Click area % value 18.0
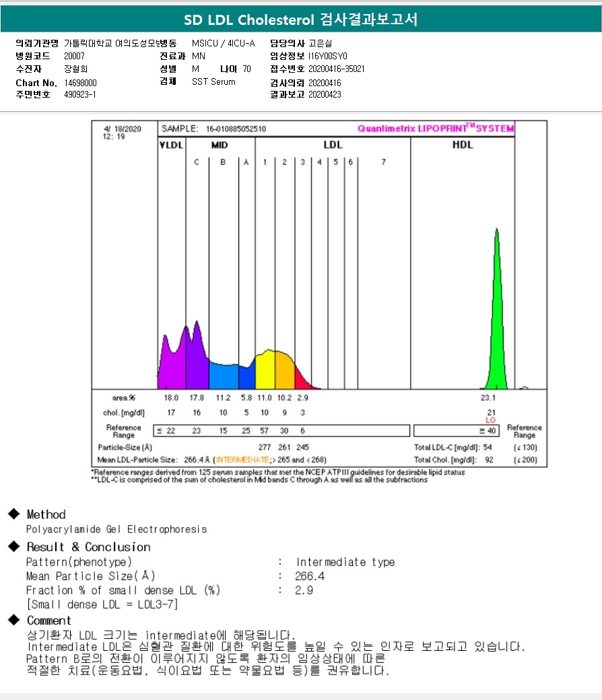The height and width of the screenshot is (700, 602). pos(171,398)
